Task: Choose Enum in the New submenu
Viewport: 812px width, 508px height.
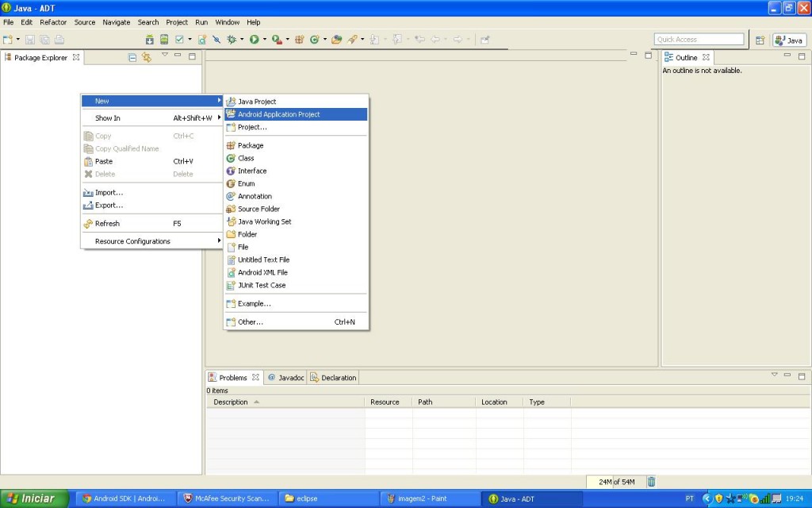Action: (296, 183)
